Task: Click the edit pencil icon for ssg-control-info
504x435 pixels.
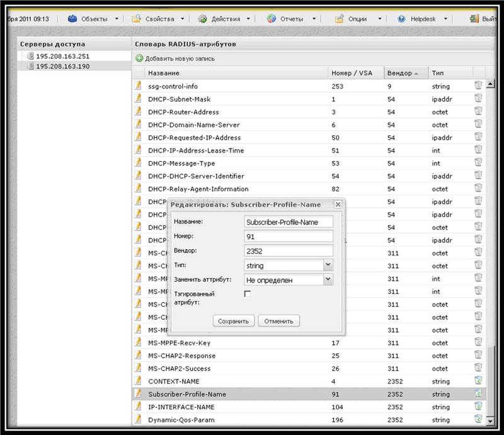Action: (x=138, y=86)
